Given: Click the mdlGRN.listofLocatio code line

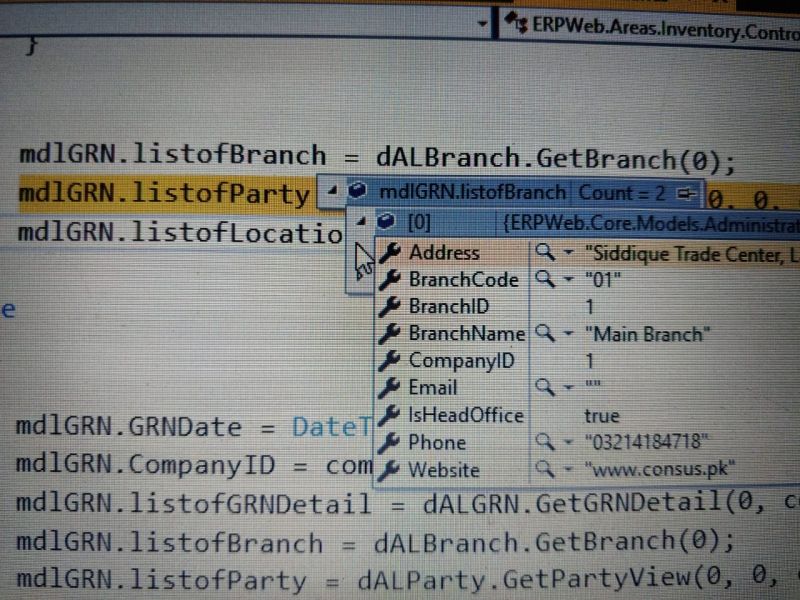Looking at the screenshot, I should pyautogui.click(x=180, y=233).
